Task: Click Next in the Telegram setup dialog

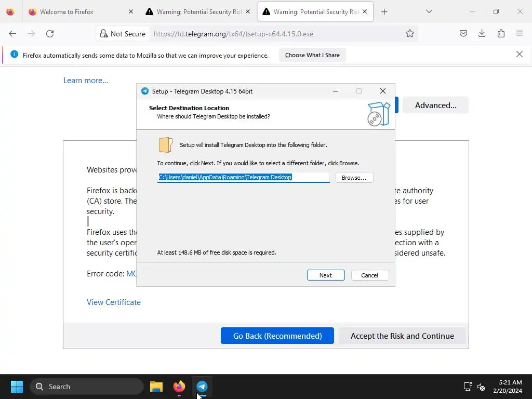Action: click(326, 275)
